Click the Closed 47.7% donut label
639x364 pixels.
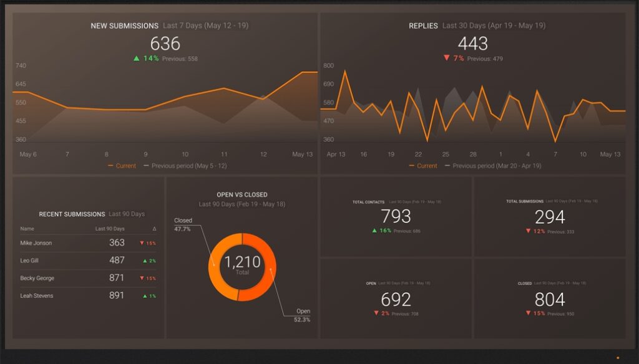[x=183, y=224]
